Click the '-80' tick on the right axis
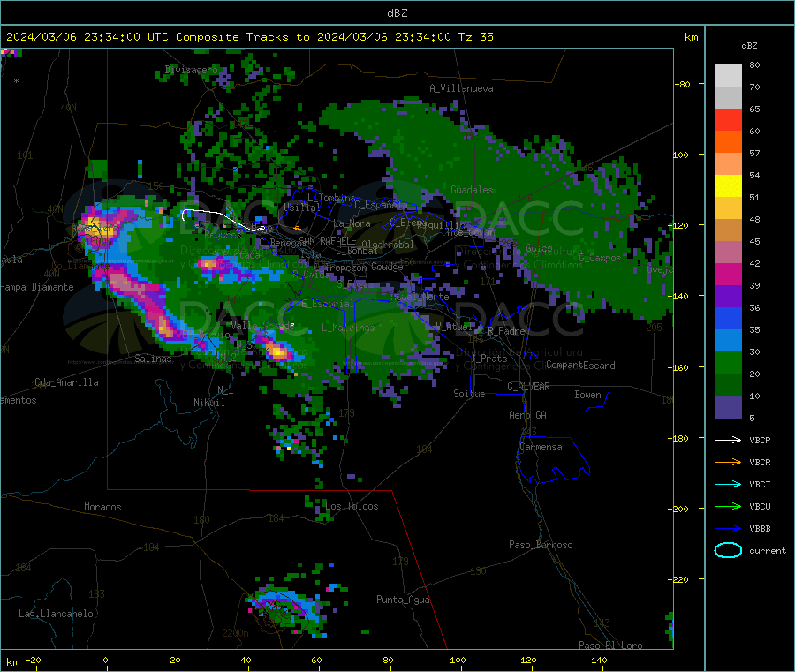795x672 pixels. 683,84
